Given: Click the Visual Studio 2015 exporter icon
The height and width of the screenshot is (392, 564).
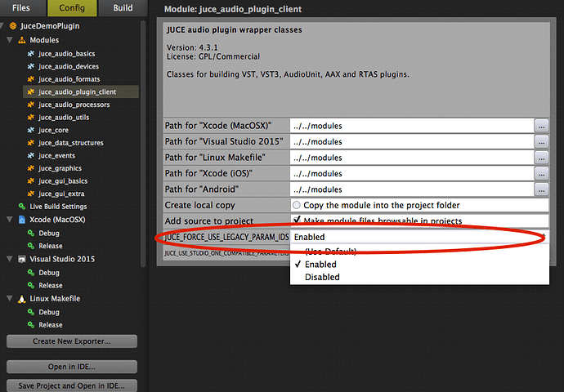Looking at the screenshot, I should 22,259.
